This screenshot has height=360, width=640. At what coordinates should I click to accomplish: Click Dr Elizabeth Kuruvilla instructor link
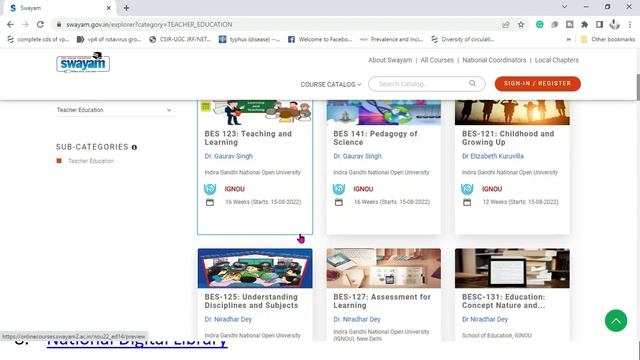[493, 156]
